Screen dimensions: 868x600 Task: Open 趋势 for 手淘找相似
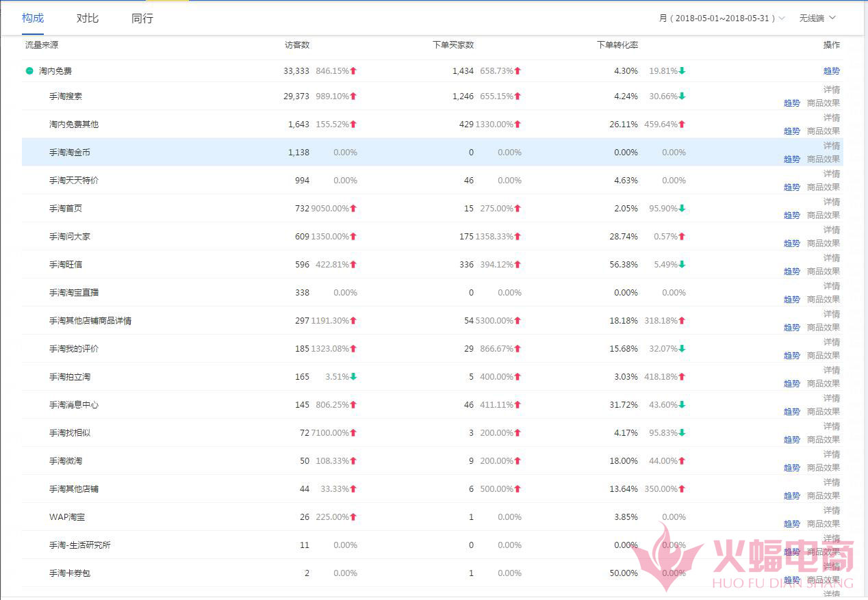pyautogui.click(x=792, y=440)
